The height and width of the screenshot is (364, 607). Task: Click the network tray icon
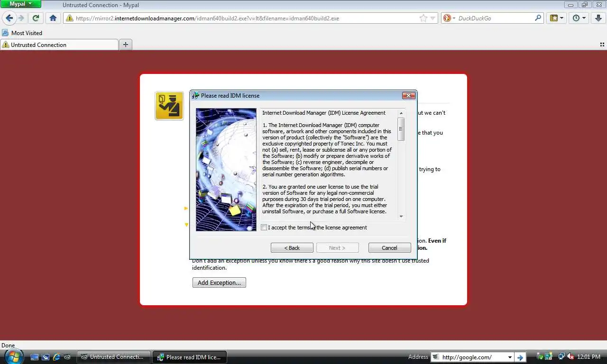tap(561, 357)
